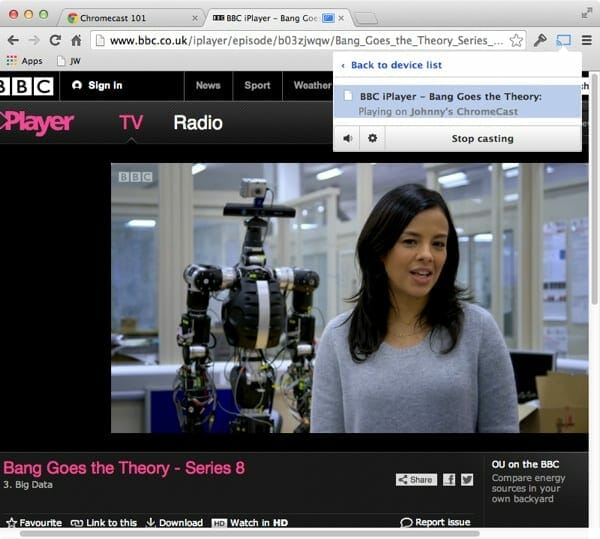Bookmark this page with the star icon
This screenshot has height=539, width=600.
pos(516,40)
